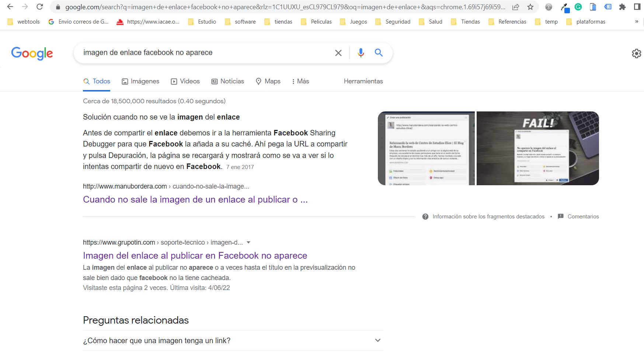The image size is (644, 352).
Task: Click the browser forward arrow
Action: tap(25, 7)
